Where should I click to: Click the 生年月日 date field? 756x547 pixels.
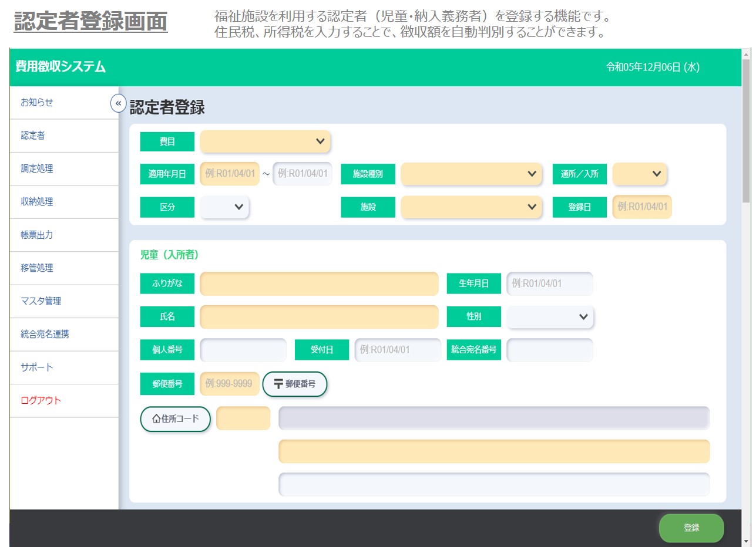coord(550,284)
